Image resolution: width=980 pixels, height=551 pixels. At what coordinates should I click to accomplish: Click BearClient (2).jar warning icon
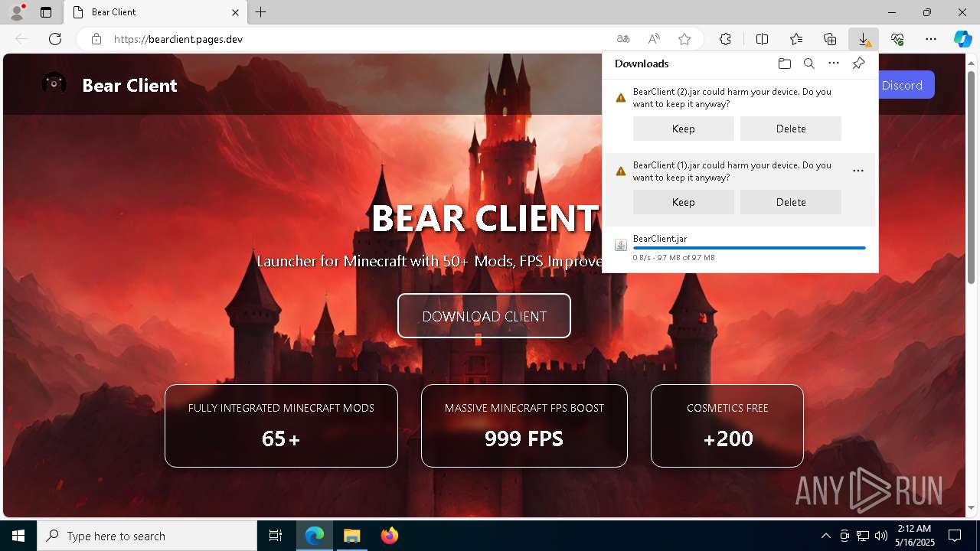click(621, 98)
